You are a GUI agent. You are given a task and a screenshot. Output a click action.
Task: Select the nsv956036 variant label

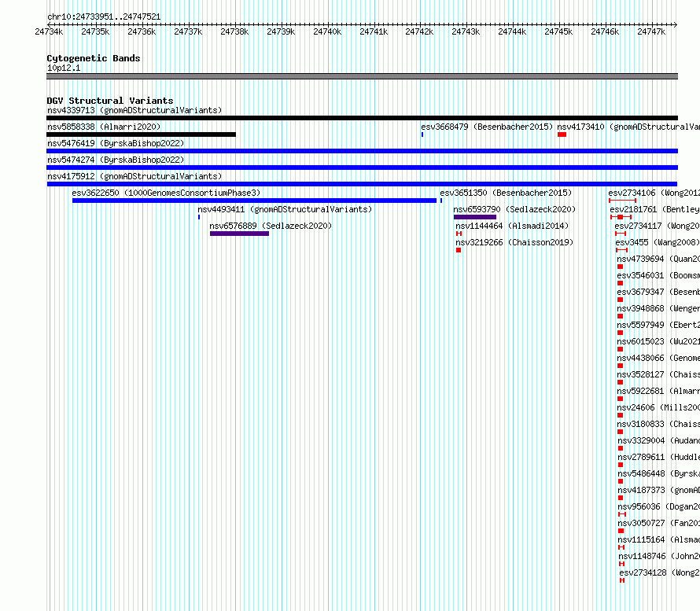(658, 506)
